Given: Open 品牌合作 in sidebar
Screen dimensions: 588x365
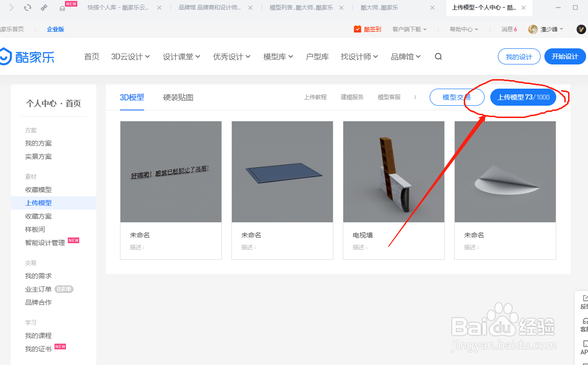Looking at the screenshot, I should pyautogui.click(x=38, y=302).
